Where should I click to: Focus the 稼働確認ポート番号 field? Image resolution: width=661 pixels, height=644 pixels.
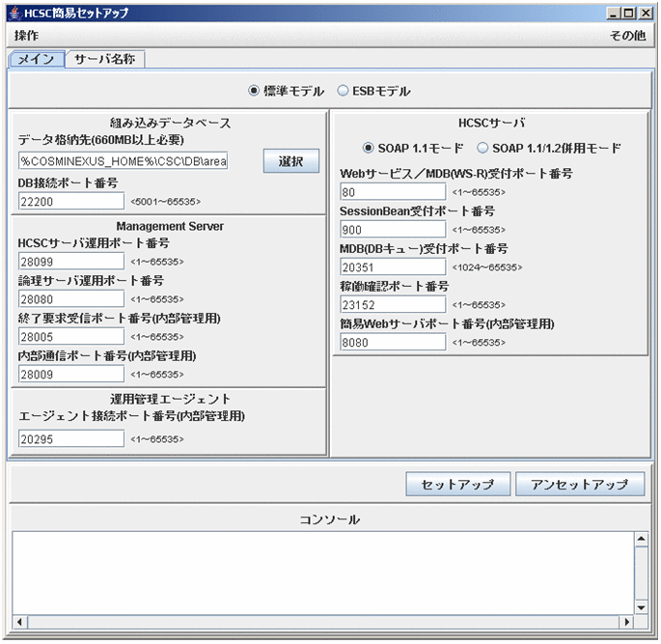tap(393, 304)
